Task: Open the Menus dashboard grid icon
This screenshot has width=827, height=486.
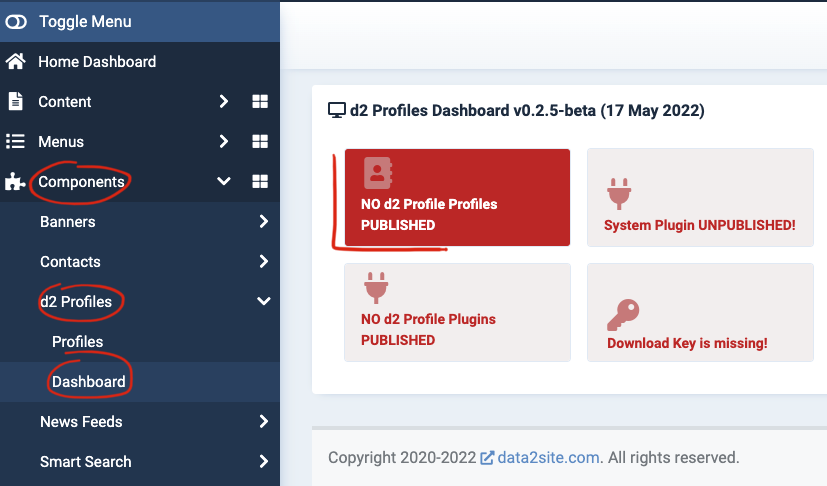Action: [260, 141]
